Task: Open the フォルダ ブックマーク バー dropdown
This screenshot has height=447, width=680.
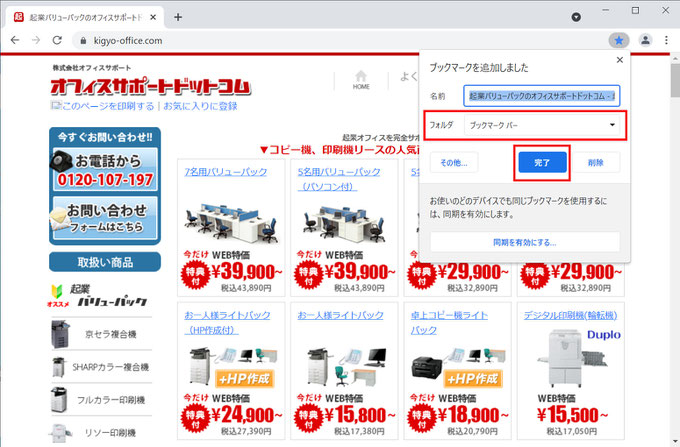Action: (x=542, y=125)
